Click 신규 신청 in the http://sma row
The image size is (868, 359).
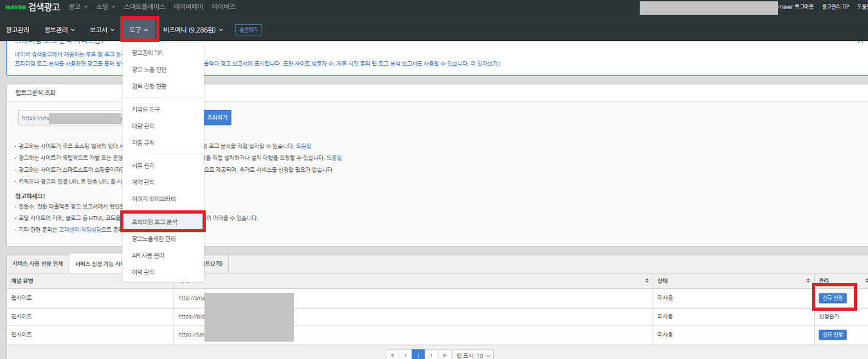point(833,298)
